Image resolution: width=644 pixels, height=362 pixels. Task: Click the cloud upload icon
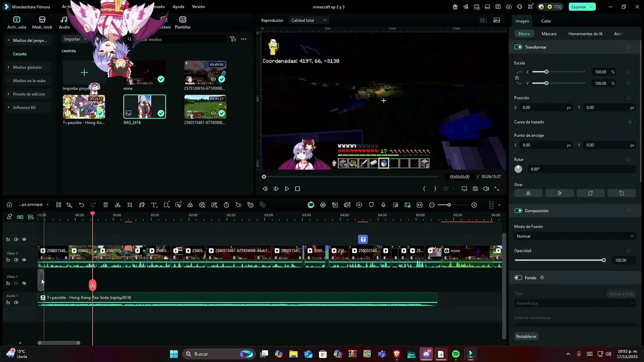509,7
